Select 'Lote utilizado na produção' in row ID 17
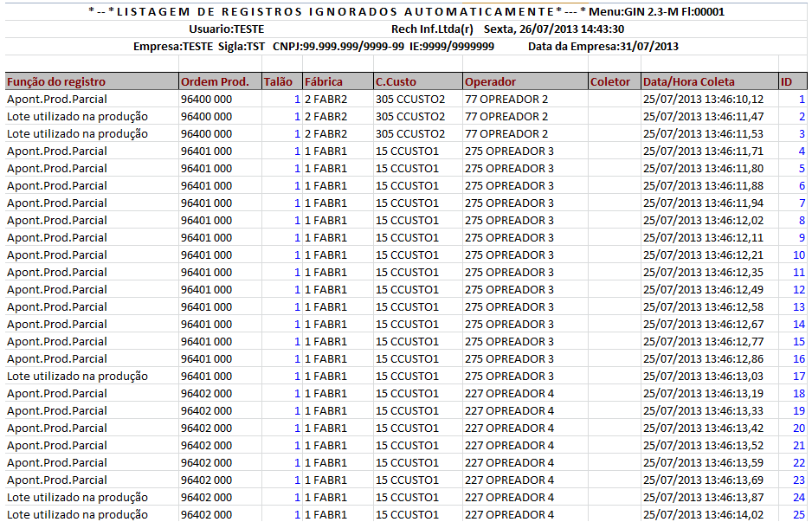 pyautogui.click(x=77, y=377)
